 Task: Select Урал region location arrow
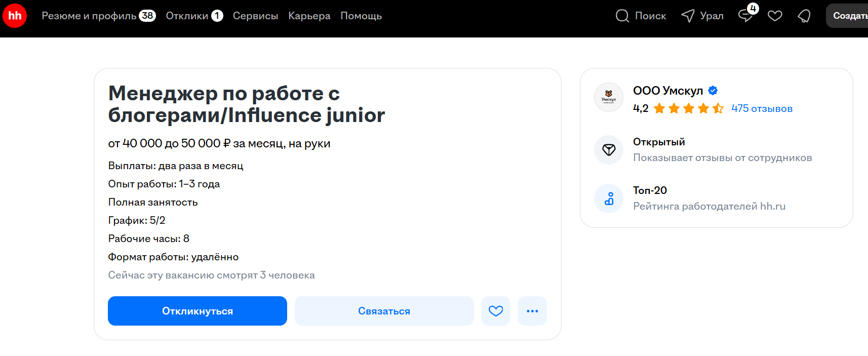(688, 16)
